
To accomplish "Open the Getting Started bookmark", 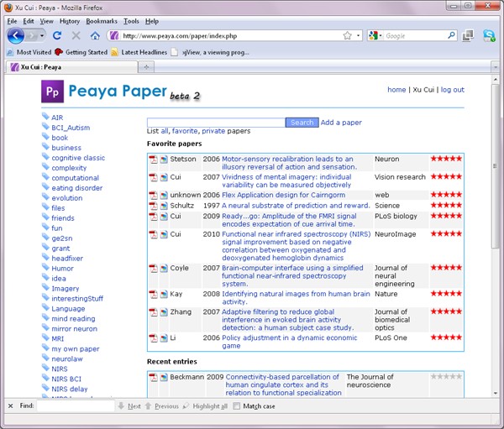I will click(81, 52).
